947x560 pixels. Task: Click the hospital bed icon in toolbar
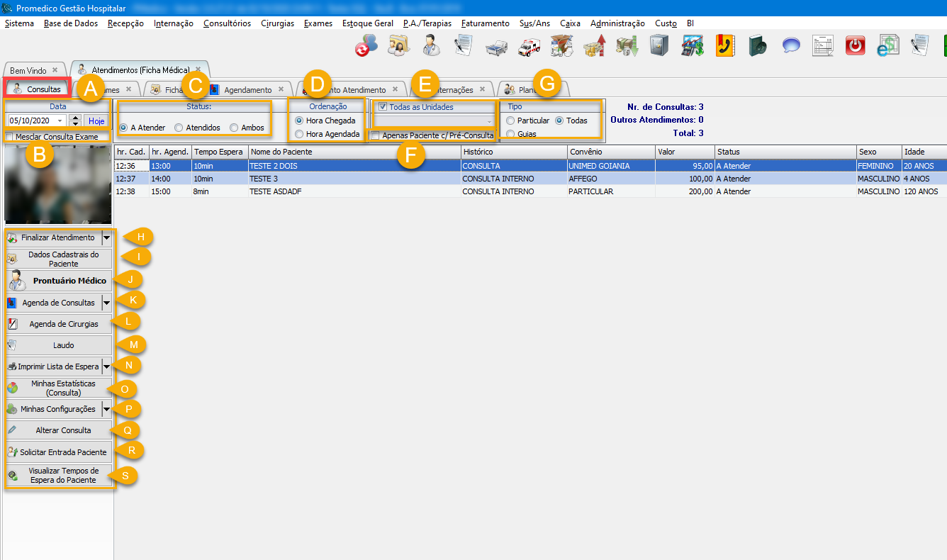pos(496,46)
